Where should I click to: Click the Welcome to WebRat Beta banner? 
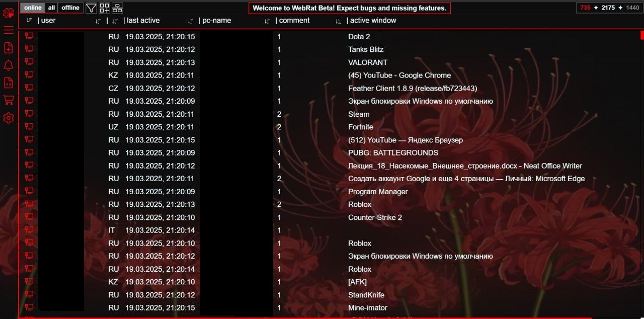tap(349, 8)
